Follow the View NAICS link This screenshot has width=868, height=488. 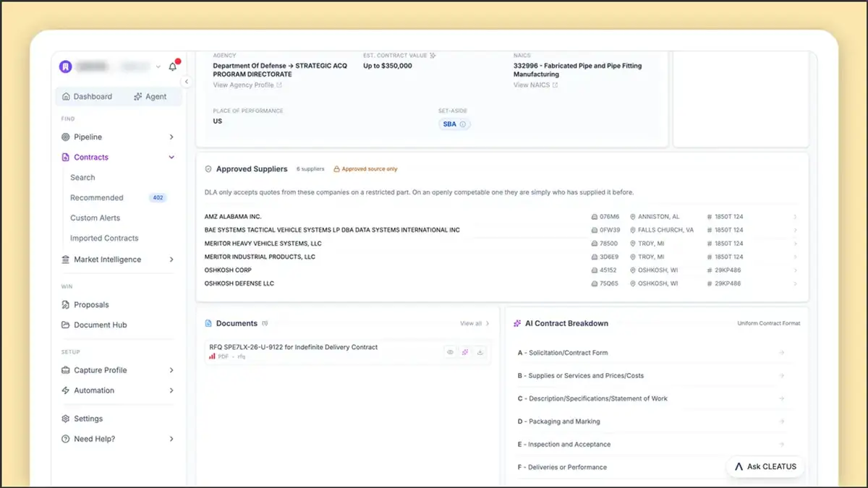536,85
